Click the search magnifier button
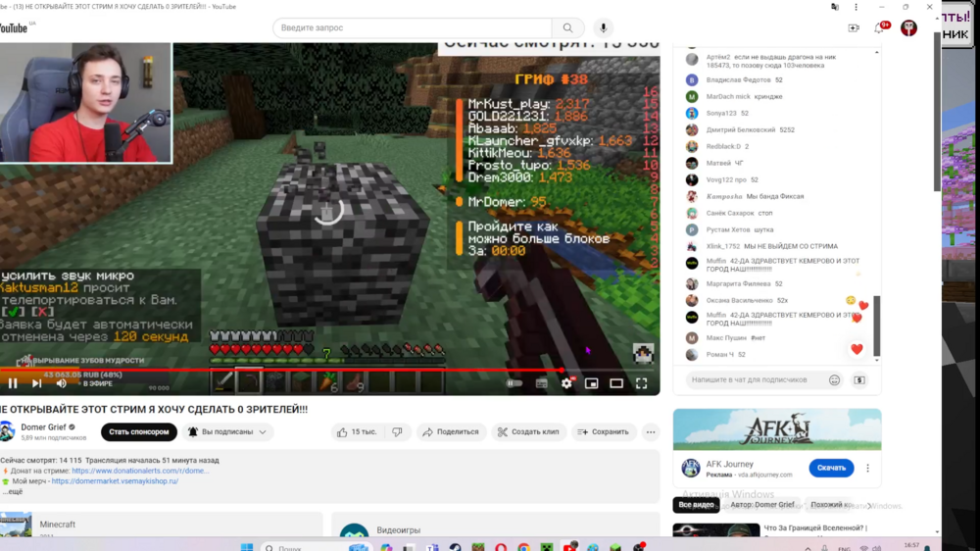 point(567,28)
